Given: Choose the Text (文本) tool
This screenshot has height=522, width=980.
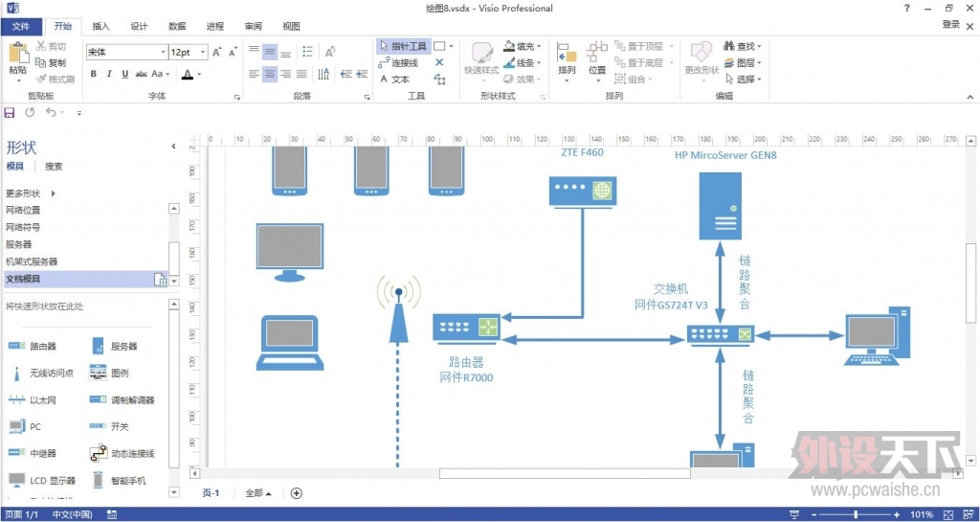Looking at the screenshot, I should click(x=394, y=79).
